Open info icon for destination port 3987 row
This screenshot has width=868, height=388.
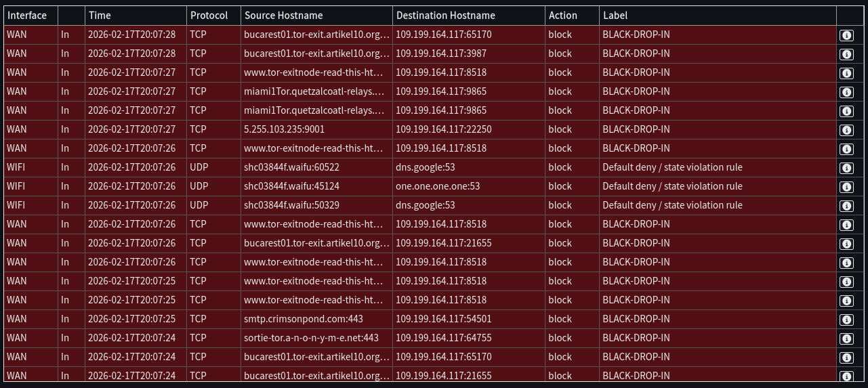point(846,54)
